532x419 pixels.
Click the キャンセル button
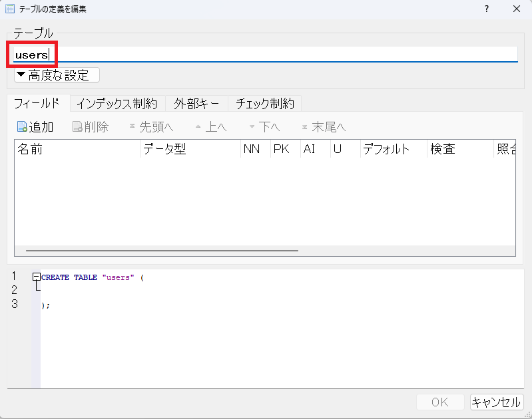pyautogui.click(x=496, y=402)
